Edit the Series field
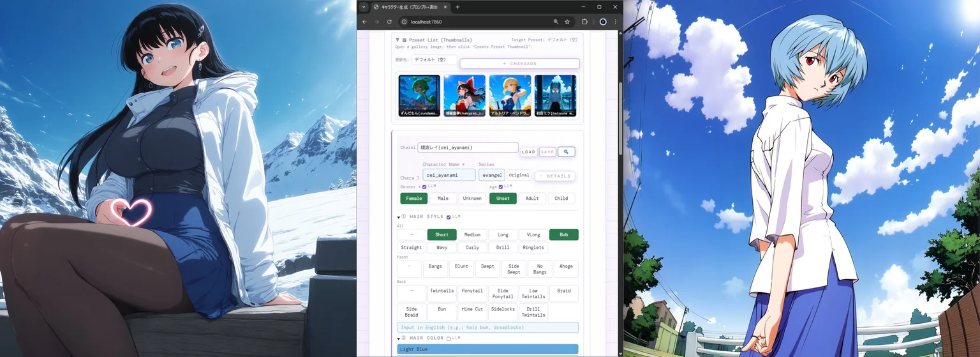 pyautogui.click(x=492, y=175)
